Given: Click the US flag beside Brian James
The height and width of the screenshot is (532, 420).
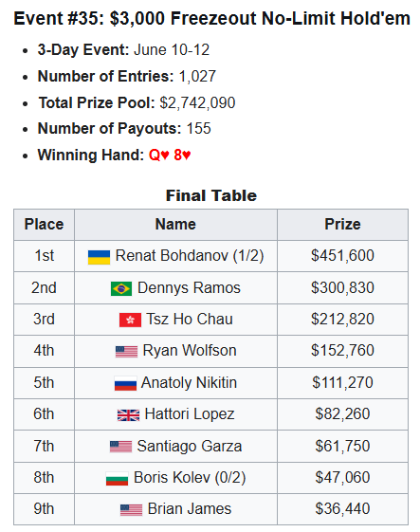Looking at the screenshot, I should click(x=131, y=510).
